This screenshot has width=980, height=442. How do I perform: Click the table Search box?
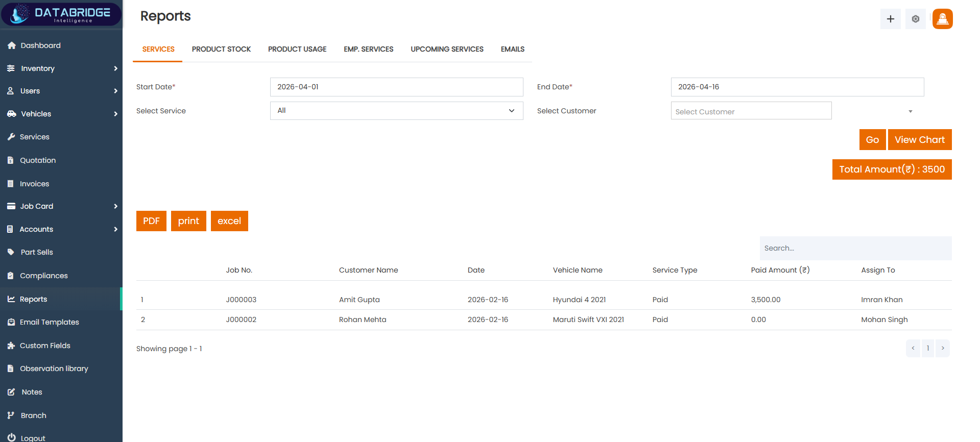855,248
